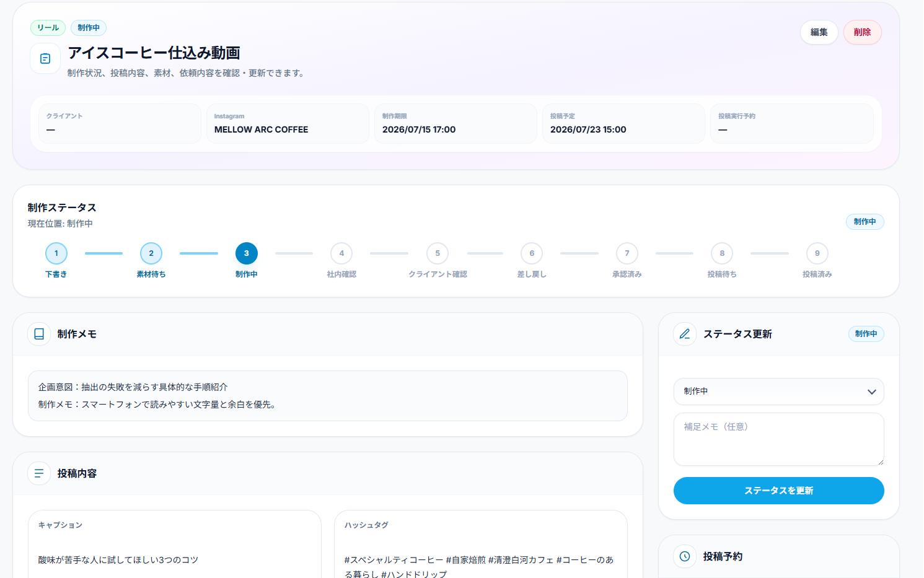Click the 制作中 badge in ステータス更新 header

point(866,334)
